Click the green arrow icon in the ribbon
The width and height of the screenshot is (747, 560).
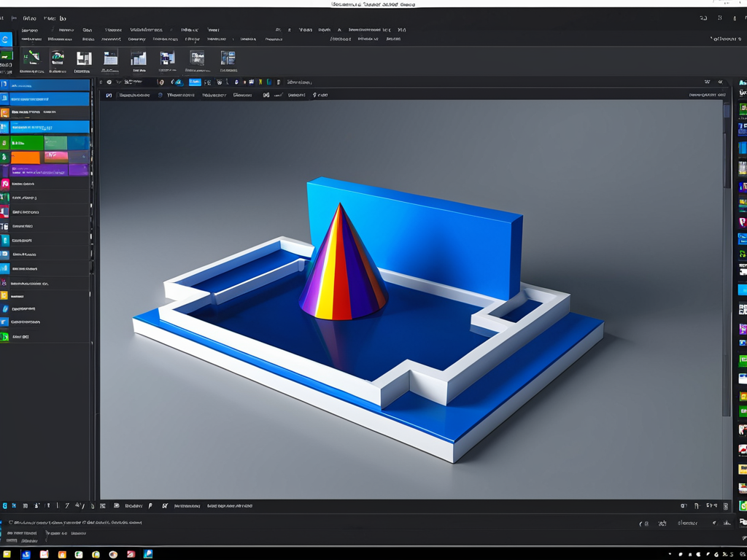[x=31, y=58]
